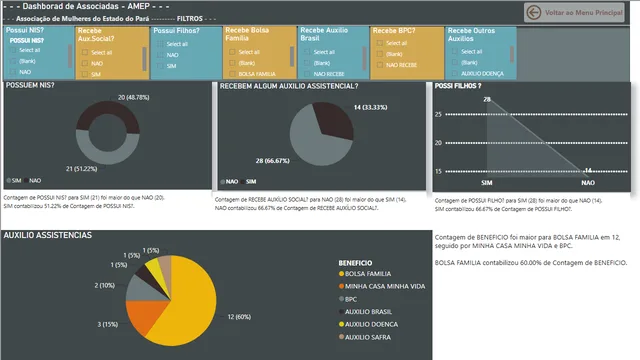Click the '12 (60%)' data label
The height and width of the screenshot is (360, 640).
(239, 317)
